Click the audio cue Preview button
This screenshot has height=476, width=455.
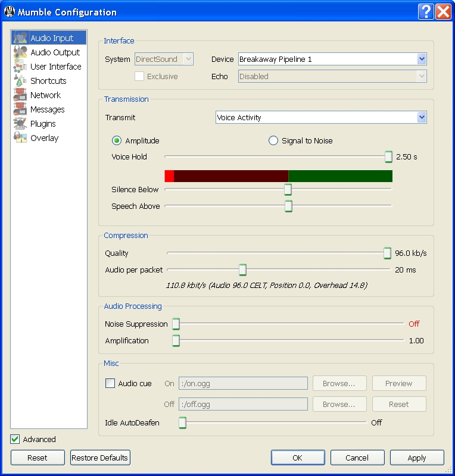(x=399, y=383)
